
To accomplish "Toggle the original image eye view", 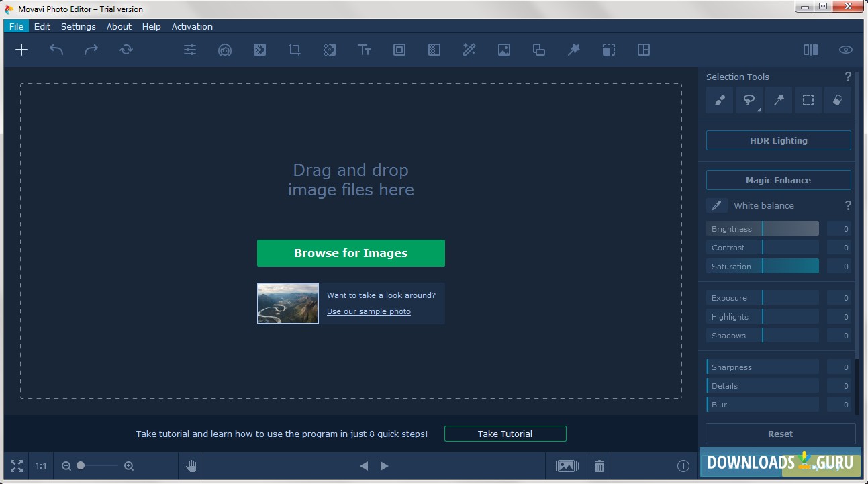I will pyautogui.click(x=846, y=50).
